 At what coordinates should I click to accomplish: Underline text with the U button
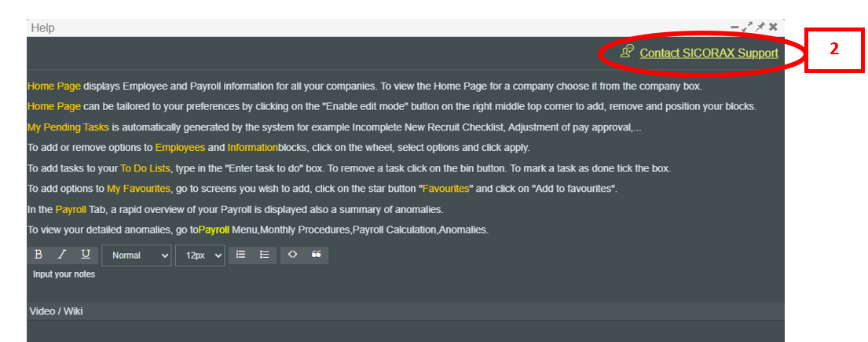tap(86, 255)
